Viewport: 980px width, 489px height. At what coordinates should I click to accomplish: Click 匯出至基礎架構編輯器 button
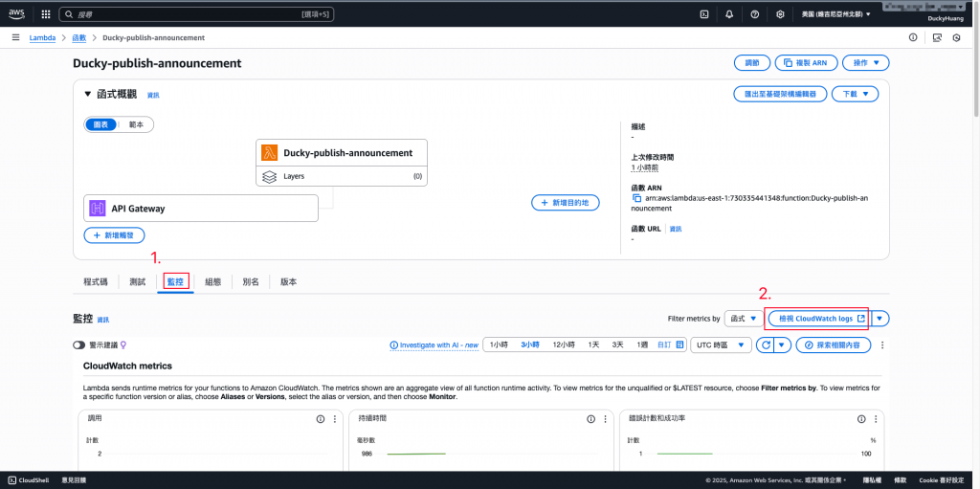pyautogui.click(x=780, y=94)
